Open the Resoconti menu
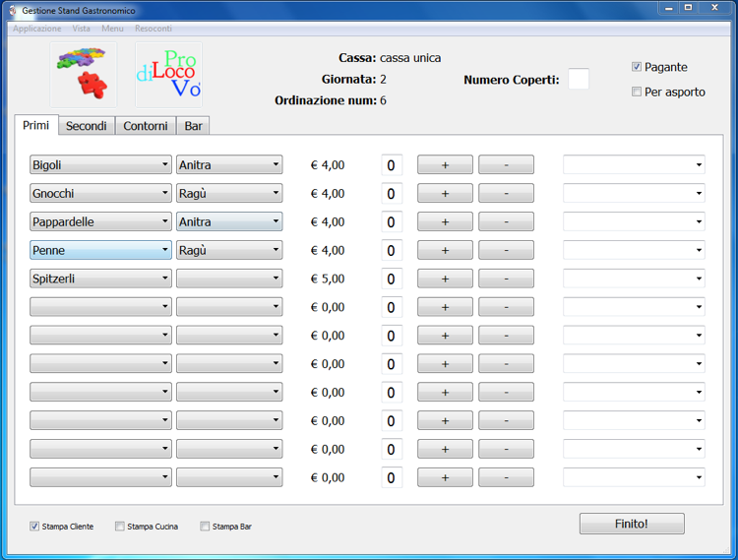The width and height of the screenshot is (738, 560). click(x=154, y=29)
